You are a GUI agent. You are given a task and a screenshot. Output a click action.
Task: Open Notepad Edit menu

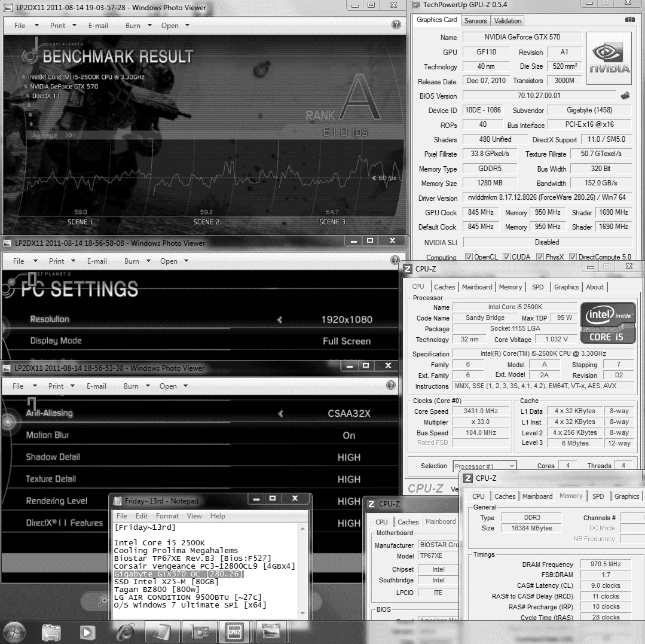pos(142,515)
